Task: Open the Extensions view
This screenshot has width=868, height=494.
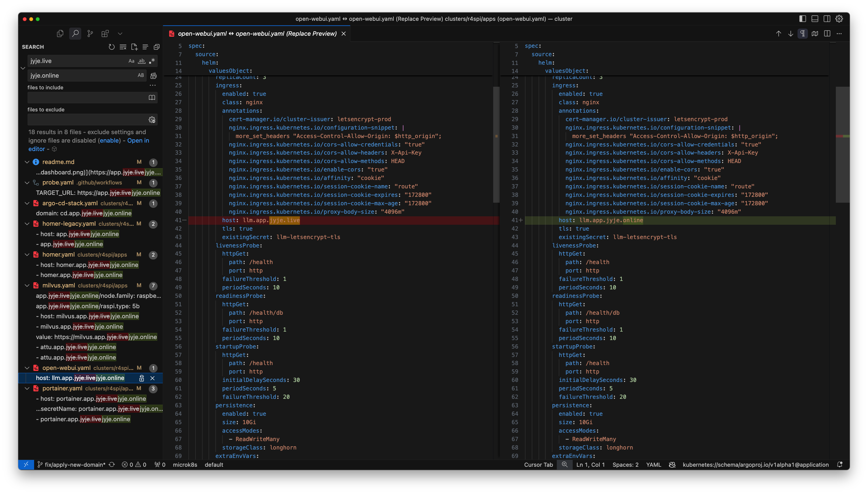Action: (105, 33)
